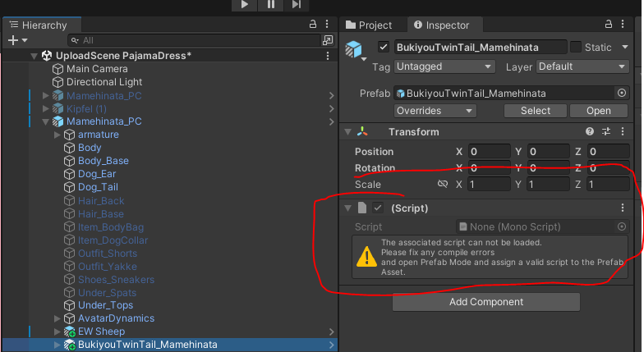Click the Add Component button
The width and height of the screenshot is (644, 352).
(x=486, y=302)
